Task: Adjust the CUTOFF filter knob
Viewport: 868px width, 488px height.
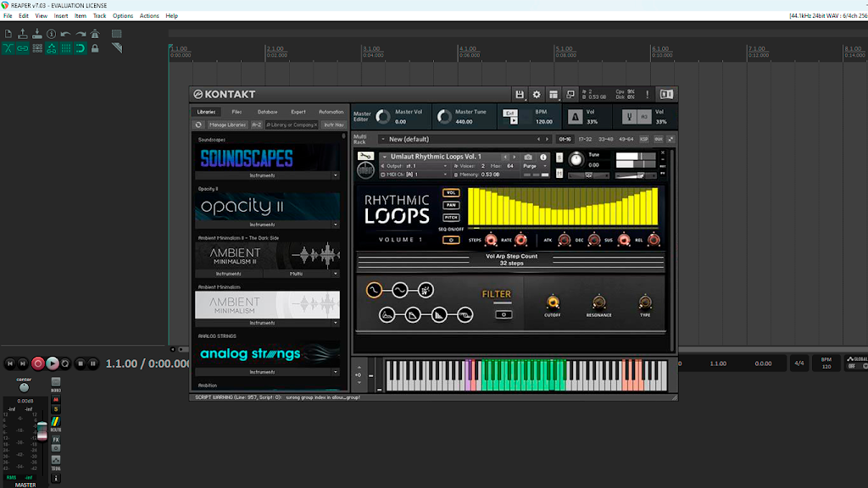Action: point(553,302)
